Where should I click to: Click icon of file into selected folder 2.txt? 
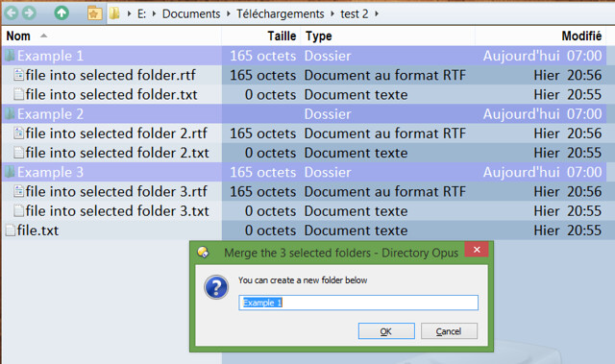click(18, 153)
